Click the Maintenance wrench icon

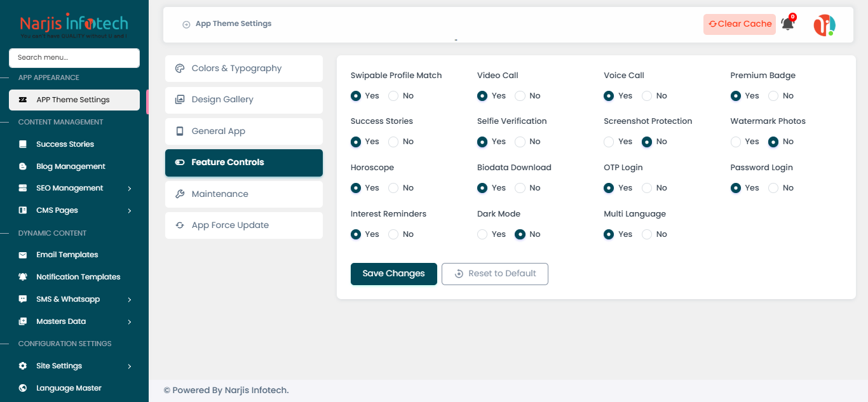click(x=180, y=194)
